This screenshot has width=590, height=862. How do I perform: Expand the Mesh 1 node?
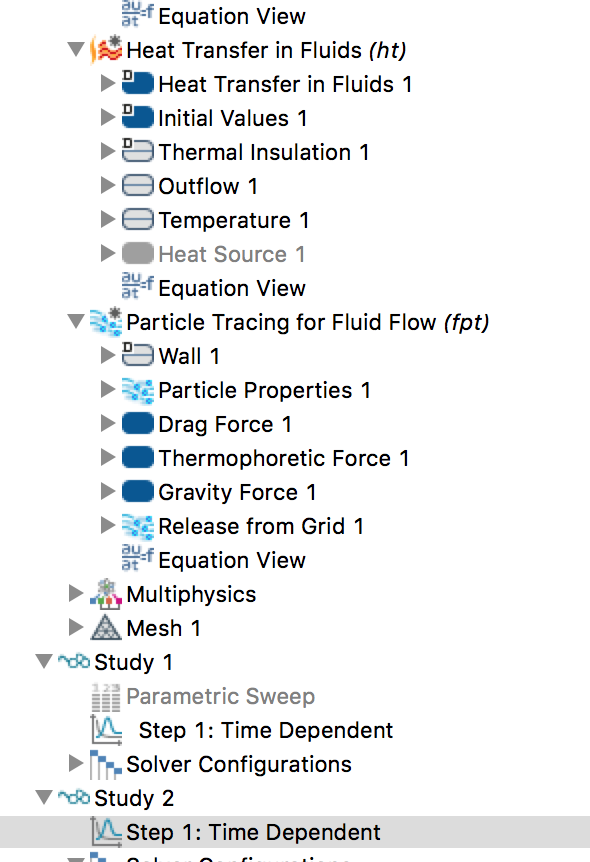(76, 627)
